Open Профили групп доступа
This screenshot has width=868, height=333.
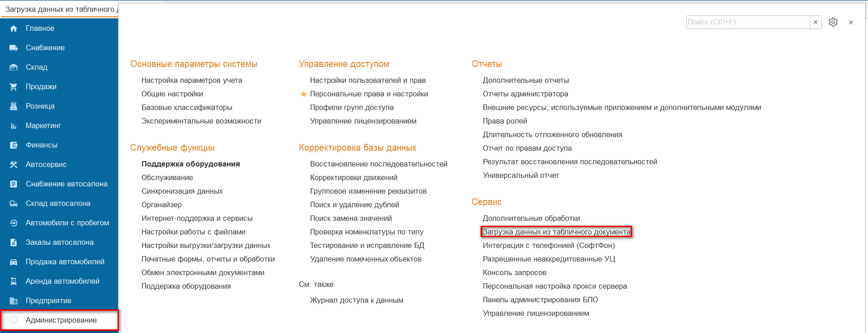(352, 108)
